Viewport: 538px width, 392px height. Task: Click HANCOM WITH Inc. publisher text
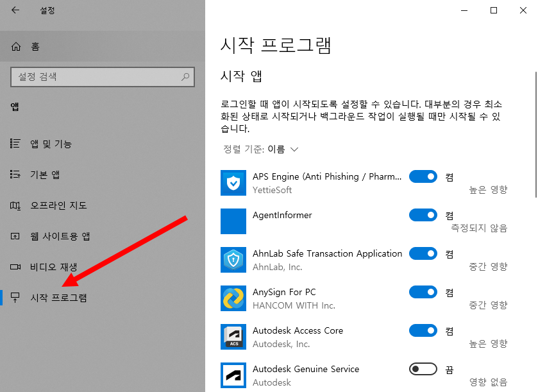(x=294, y=305)
